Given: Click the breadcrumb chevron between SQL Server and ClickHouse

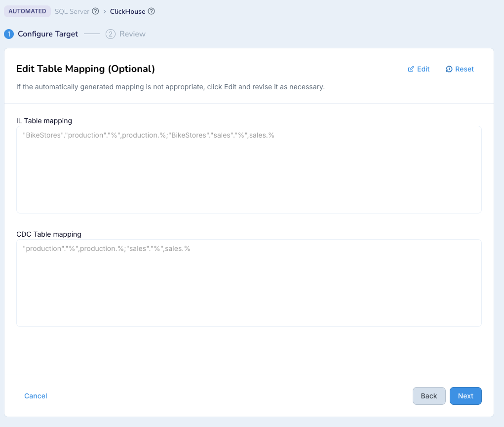Looking at the screenshot, I should [105, 11].
